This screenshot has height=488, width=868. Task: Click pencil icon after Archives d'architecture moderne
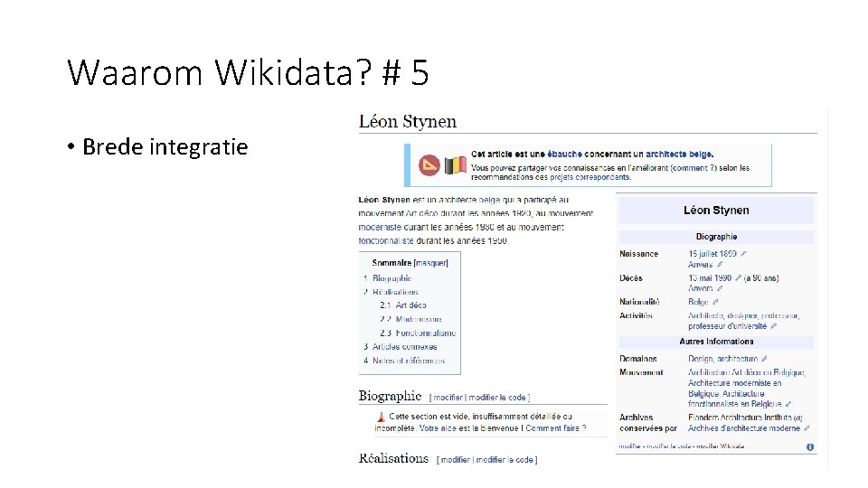click(x=807, y=428)
